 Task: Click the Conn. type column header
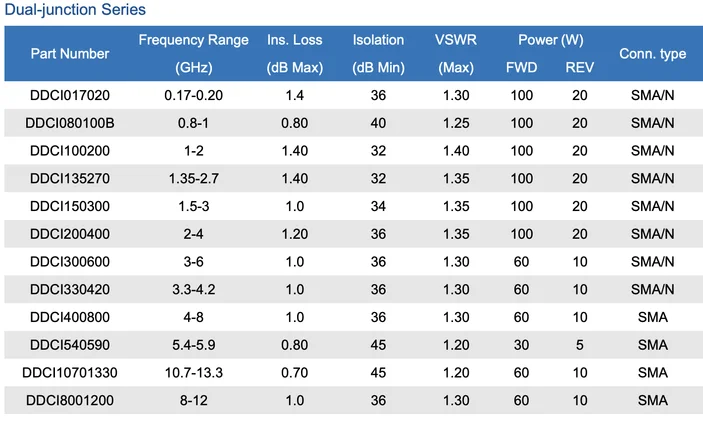(652, 54)
